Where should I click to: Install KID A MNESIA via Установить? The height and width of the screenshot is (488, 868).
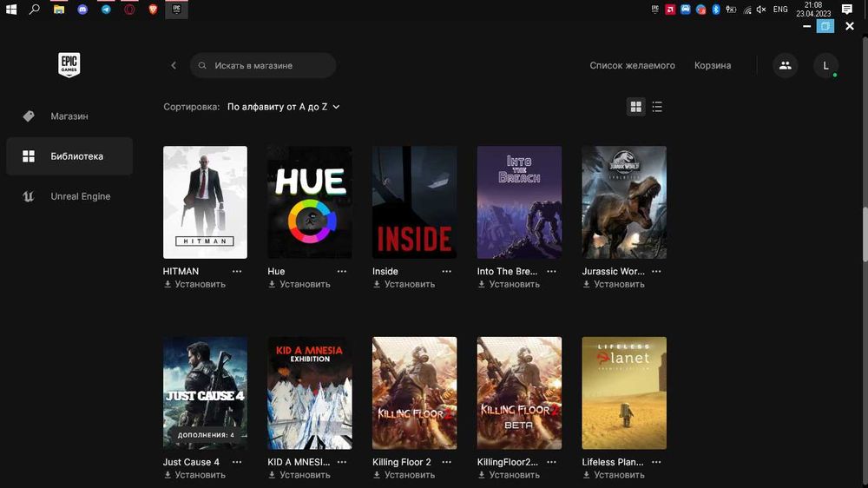point(299,475)
